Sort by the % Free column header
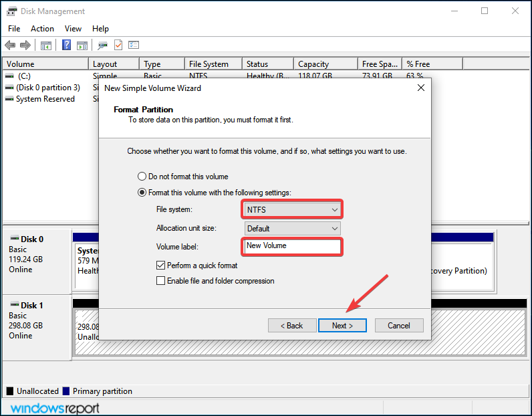The image size is (532, 416). tap(432, 64)
